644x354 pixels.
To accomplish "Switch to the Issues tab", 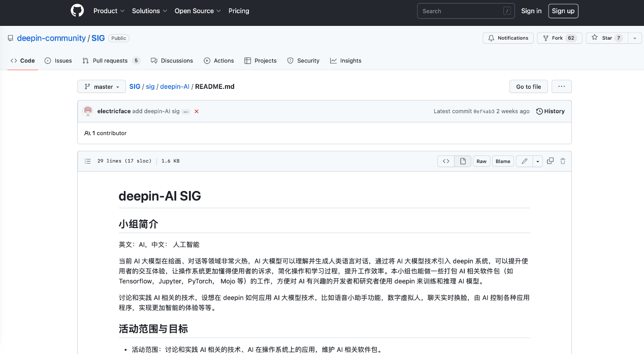I will pyautogui.click(x=58, y=60).
